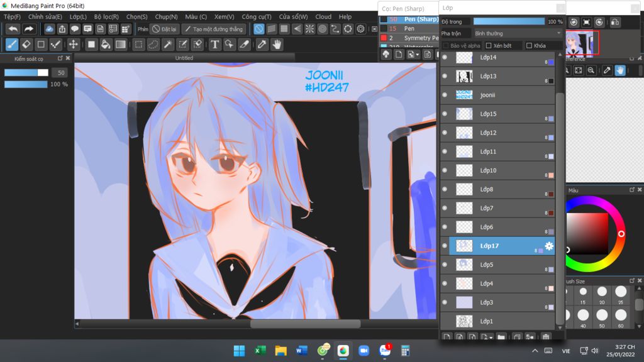Image resolution: width=644 pixels, height=362 pixels.
Task: Choose the Move tool with four arrows
Action: 73,45
